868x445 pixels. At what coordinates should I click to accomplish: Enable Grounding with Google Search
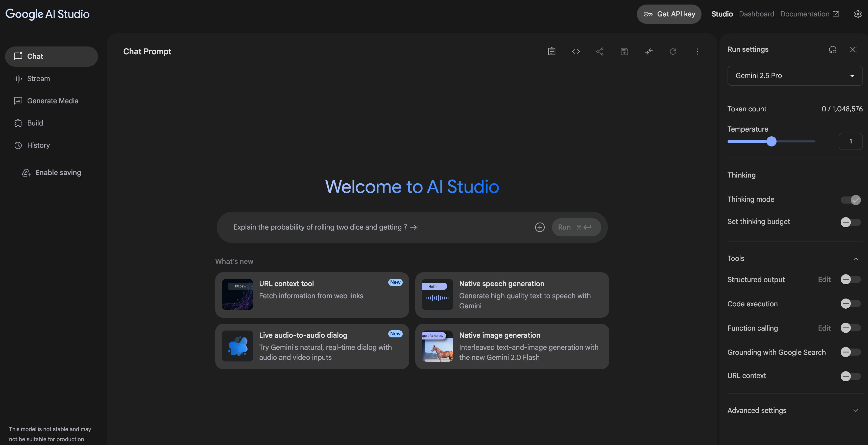pyautogui.click(x=850, y=352)
